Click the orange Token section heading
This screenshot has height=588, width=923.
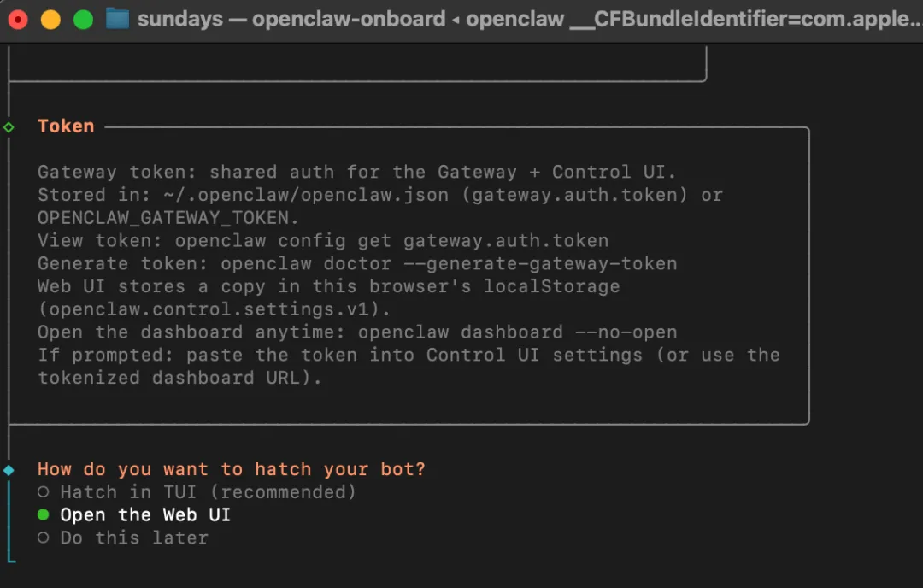click(x=66, y=126)
